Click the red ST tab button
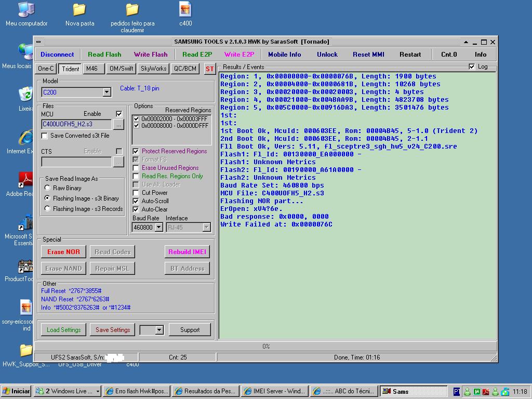 210,69
